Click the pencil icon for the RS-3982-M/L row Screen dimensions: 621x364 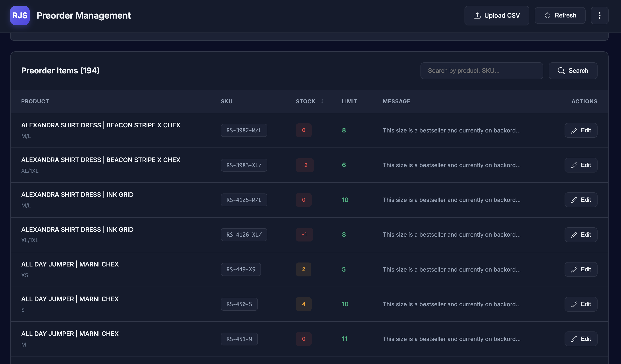click(574, 130)
